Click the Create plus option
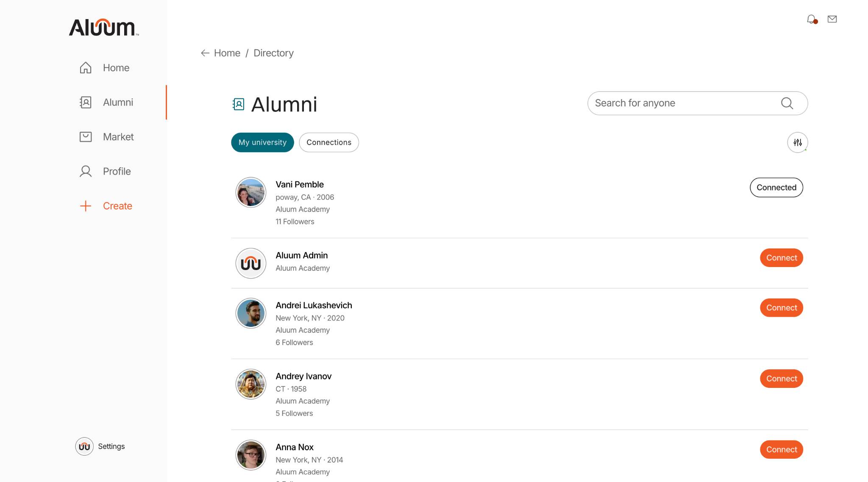 tap(106, 206)
